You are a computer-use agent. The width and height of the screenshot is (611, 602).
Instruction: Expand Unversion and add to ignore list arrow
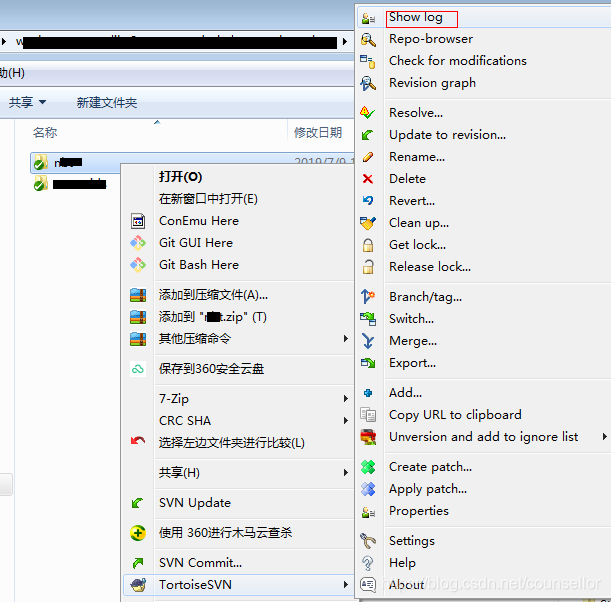pos(604,436)
